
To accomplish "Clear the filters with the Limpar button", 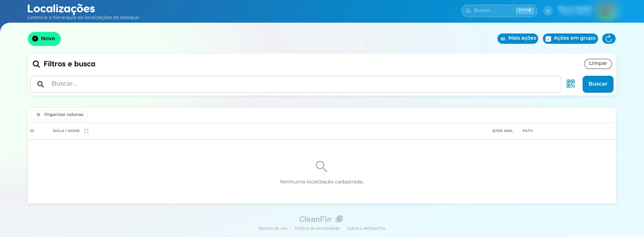I will click(598, 64).
